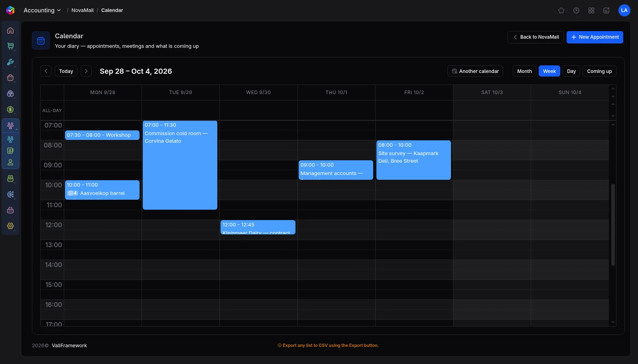Open the notifications panel icon
The width and height of the screenshot is (638, 364).
click(606, 10)
